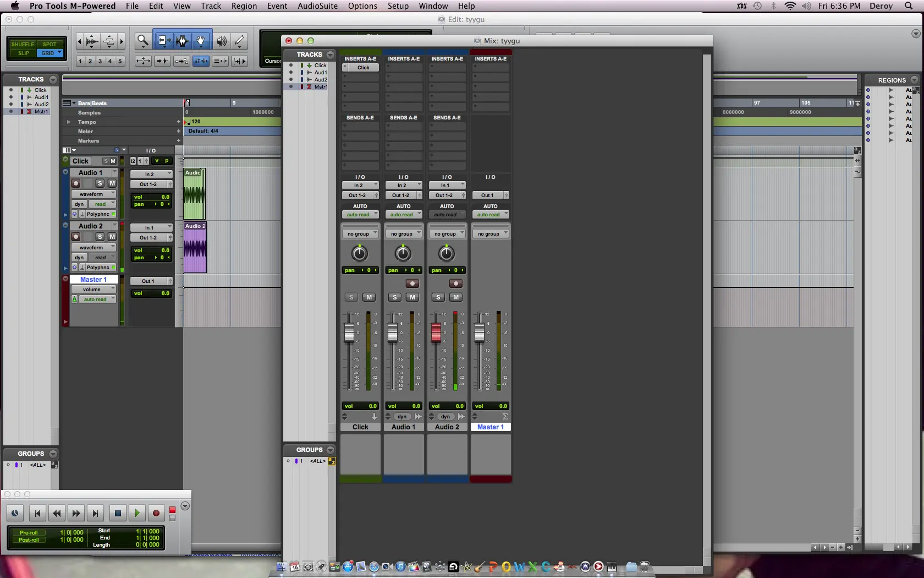The image size is (924, 578).
Task: Click Rewind in Transport window
Action: [x=57, y=513]
